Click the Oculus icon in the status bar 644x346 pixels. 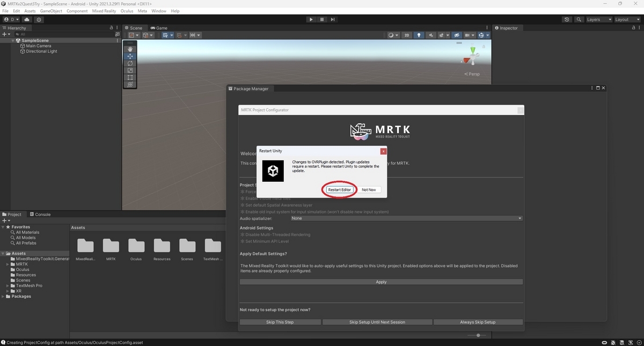pyautogui.click(x=604, y=342)
